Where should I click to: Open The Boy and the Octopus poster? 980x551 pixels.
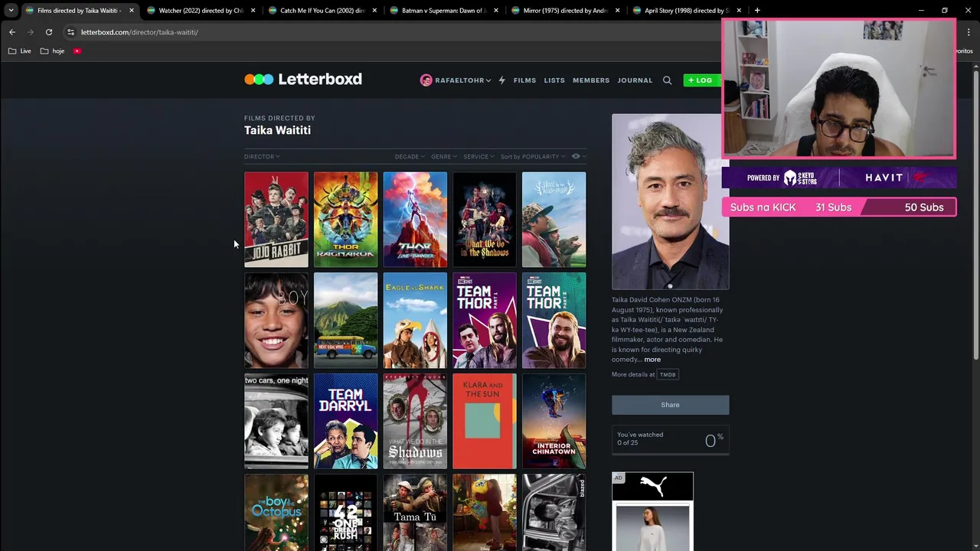(x=276, y=513)
